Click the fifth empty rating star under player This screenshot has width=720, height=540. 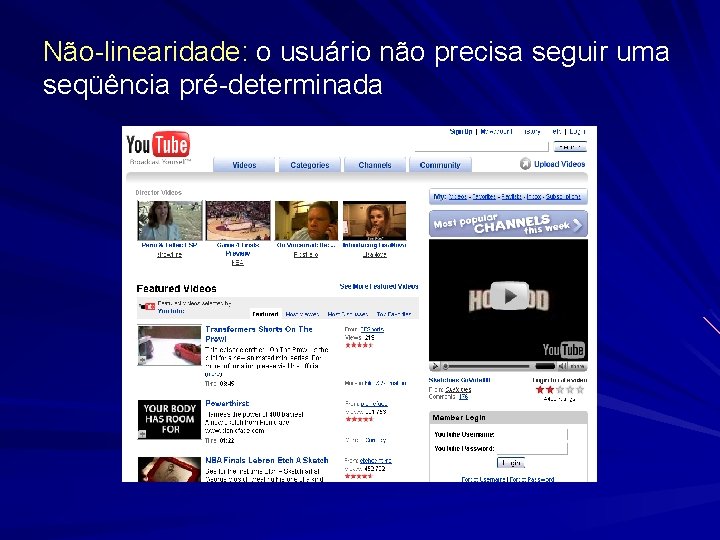pyautogui.click(x=580, y=390)
